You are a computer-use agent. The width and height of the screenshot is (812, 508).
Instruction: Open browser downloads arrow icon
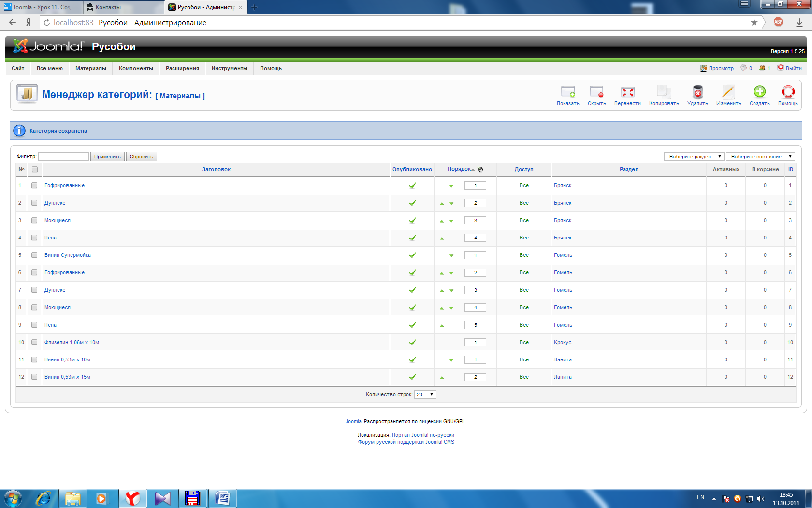click(x=799, y=22)
